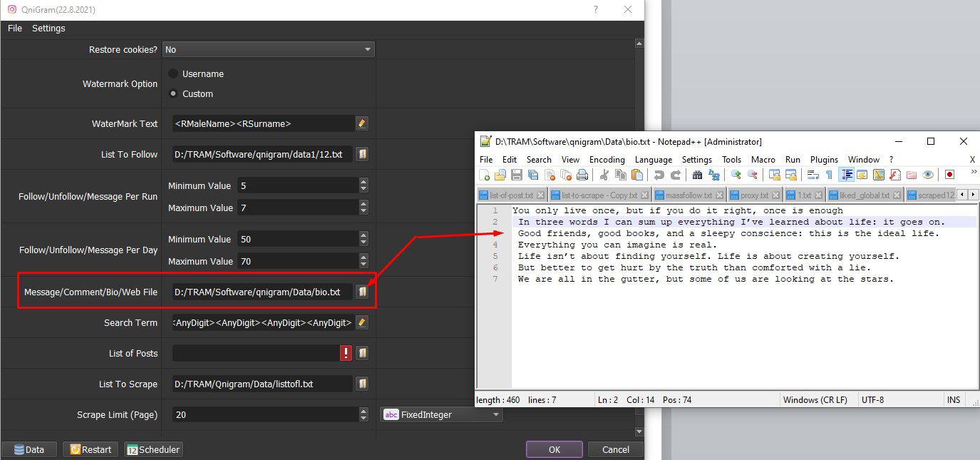Click into the Search Term input field
Viewport: 980px width, 460px height.
(262, 322)
